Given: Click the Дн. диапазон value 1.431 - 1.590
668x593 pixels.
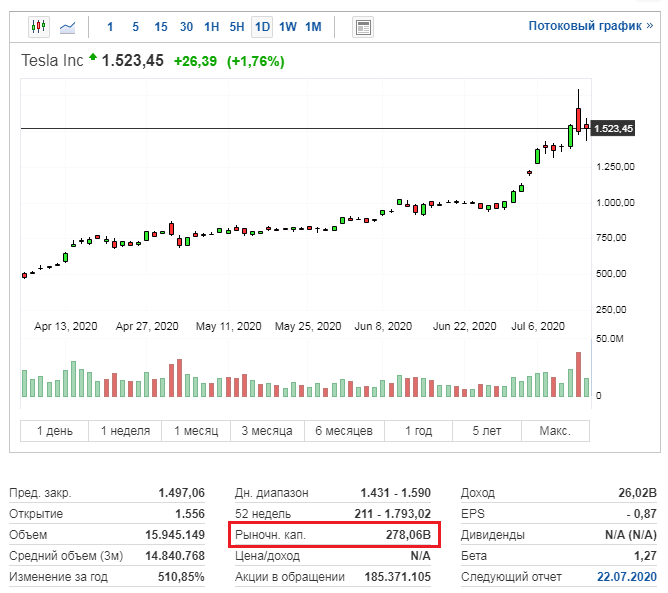Looking at the screenshot, I should (x=396, y=493).
